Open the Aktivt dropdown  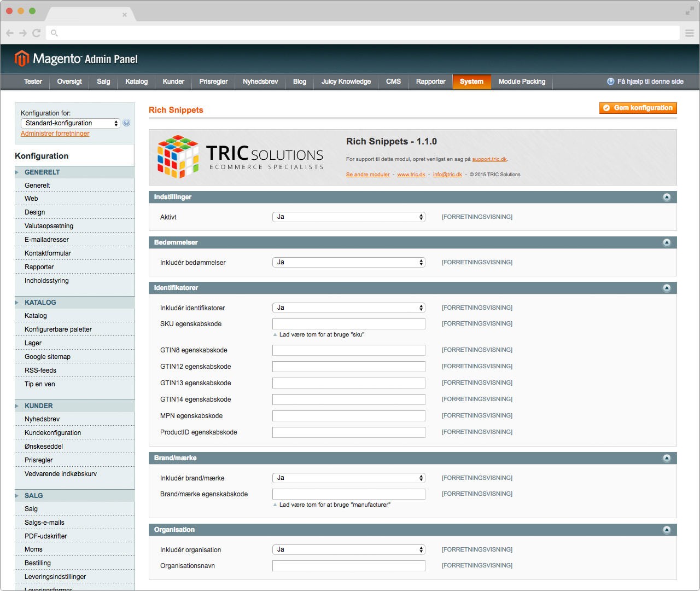tap(349, 217)
